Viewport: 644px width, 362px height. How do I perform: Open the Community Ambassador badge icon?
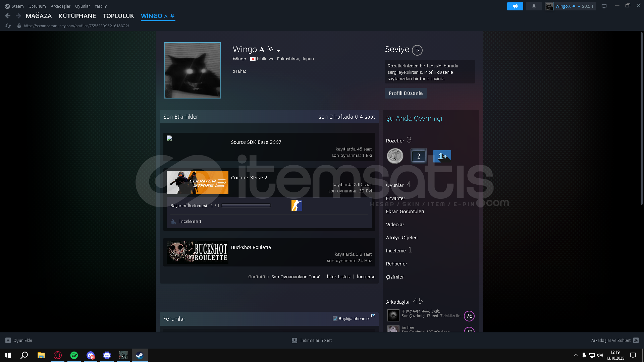point(395,156)
